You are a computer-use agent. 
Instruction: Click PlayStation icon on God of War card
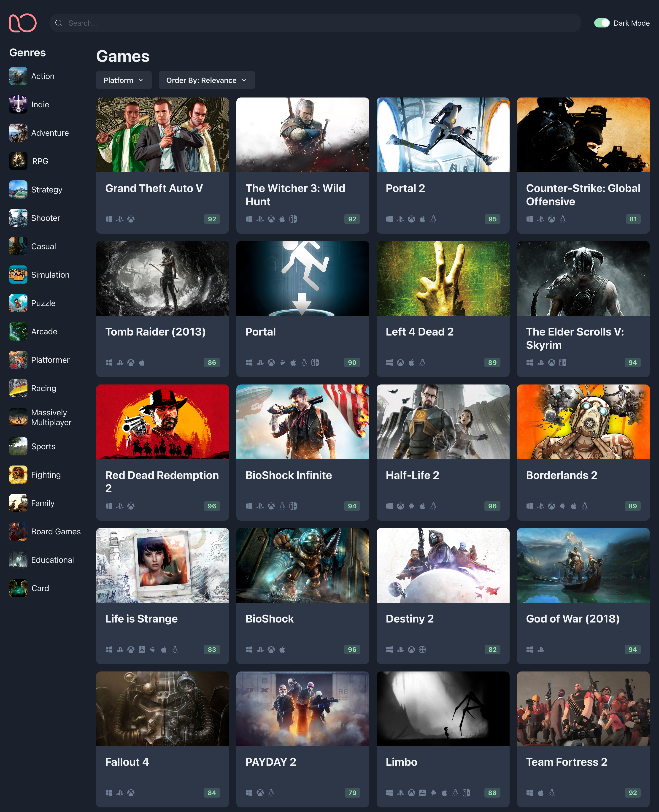(x=541, y=650)
